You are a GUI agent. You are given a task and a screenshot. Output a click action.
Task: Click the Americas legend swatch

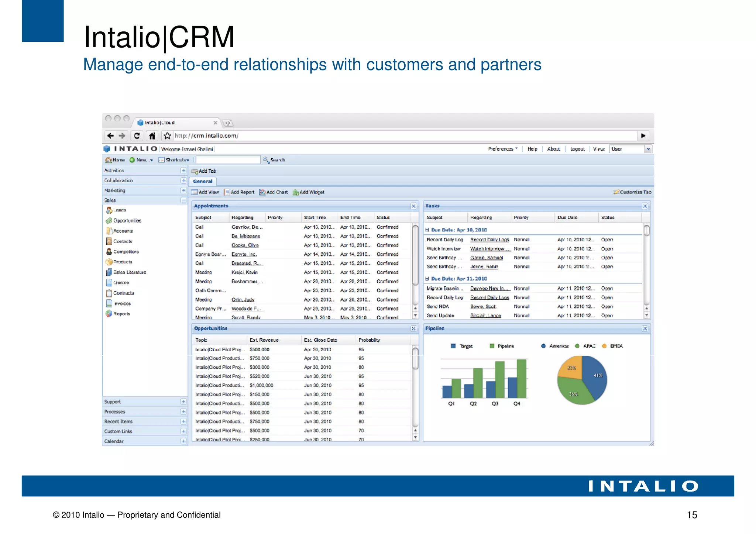click(x=543, y=346)
